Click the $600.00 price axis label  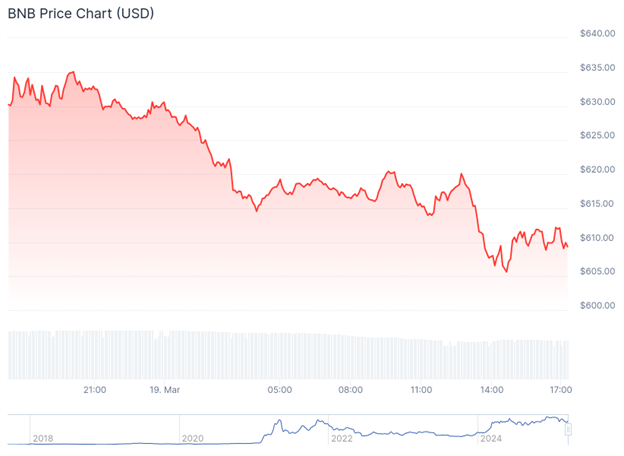(596, 306)
